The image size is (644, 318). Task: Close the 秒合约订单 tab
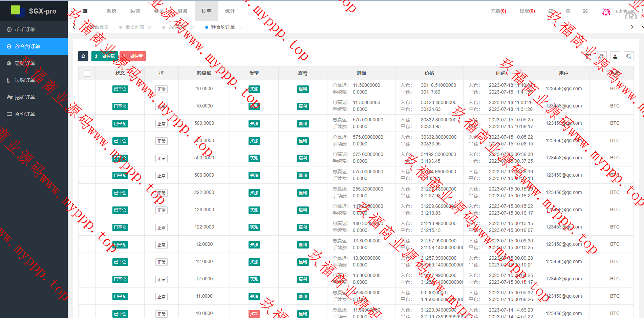pos(240,28)
